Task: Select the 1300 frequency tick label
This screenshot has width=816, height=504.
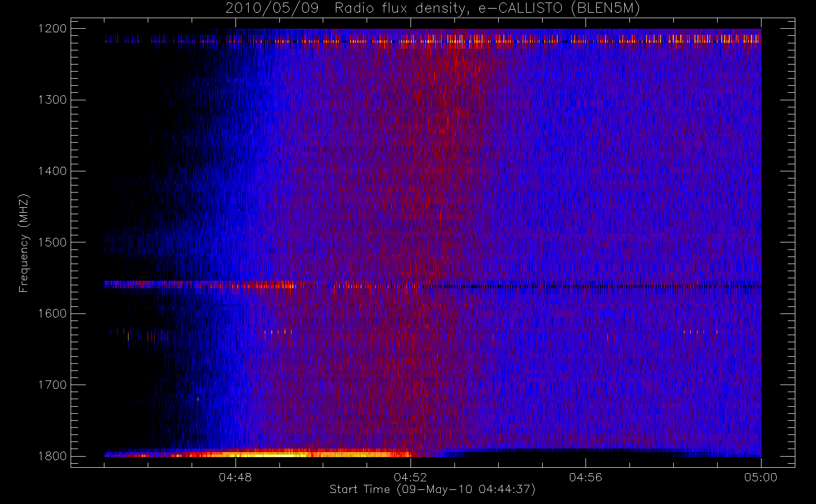Action: click(x=53, y=100)
